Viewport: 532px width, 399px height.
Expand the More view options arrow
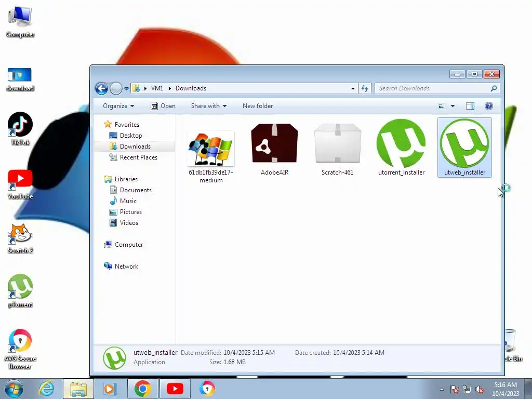tap(453, 106)
